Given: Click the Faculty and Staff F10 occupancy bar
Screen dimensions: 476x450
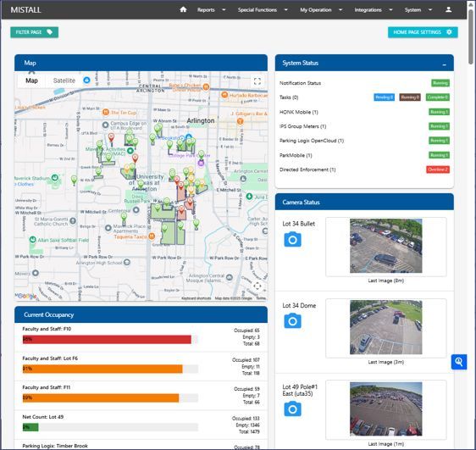Looking at the screenshot, I should point(110,339).
